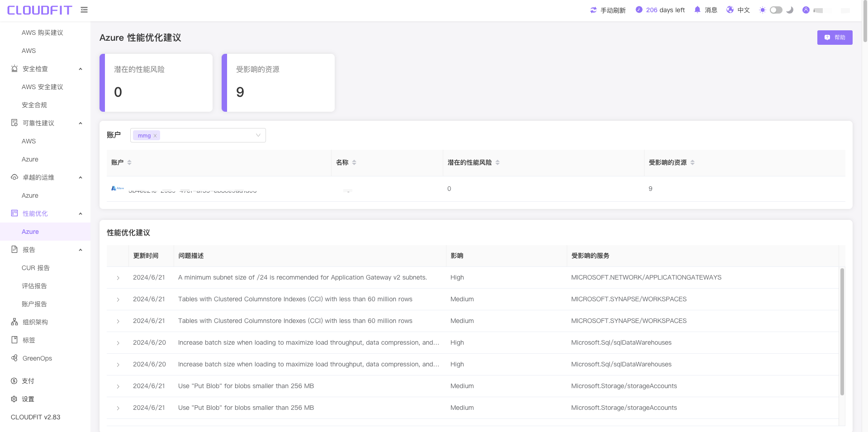Select Azure under 性能优化

[45, 232]
